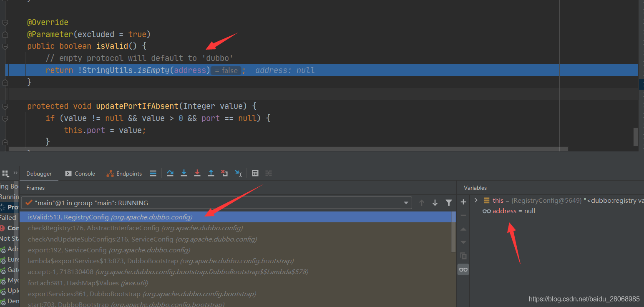644x307 pixels.
Task: Click the editor horizontal scrollbar
Action: pos(288,148)
